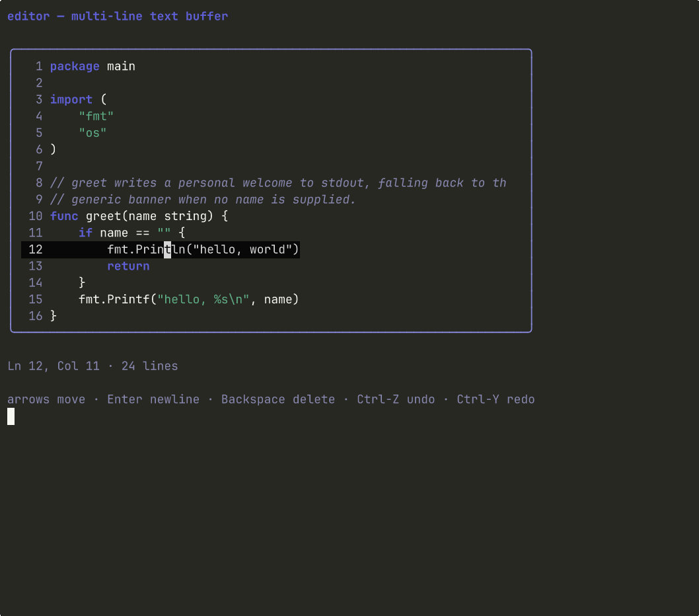Click the 'Ln 12, Col 11' status text
Image resolution: width=699 pixels, height=616 pixels.
pyautogui.click(x=54, y=366)
